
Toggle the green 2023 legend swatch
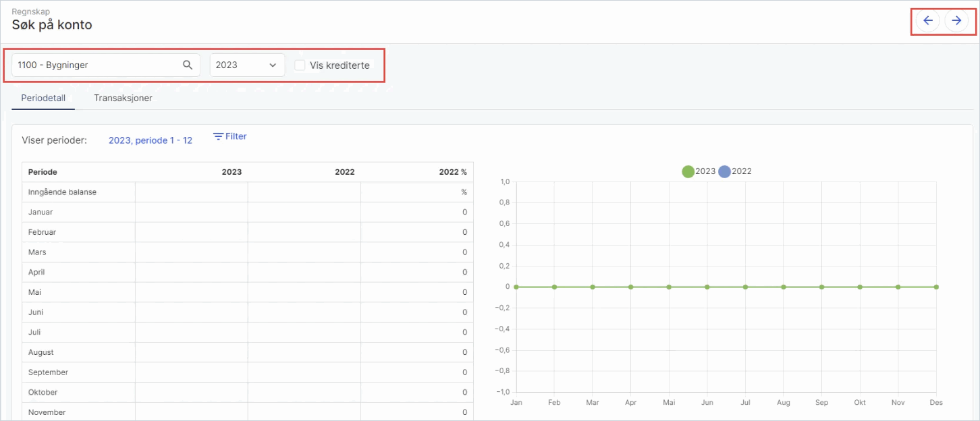[688, 171]
